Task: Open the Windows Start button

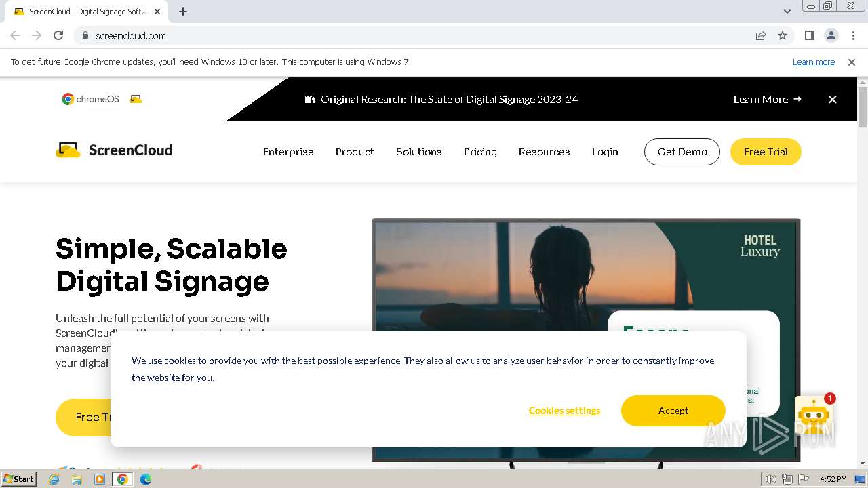Action: (x=19, y=479)
